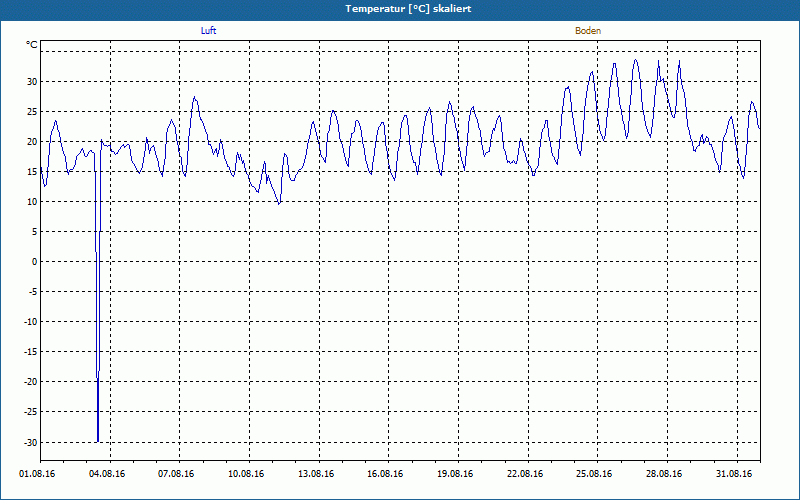Click the 30 tick label on the y-axis

tap(32, 82)
